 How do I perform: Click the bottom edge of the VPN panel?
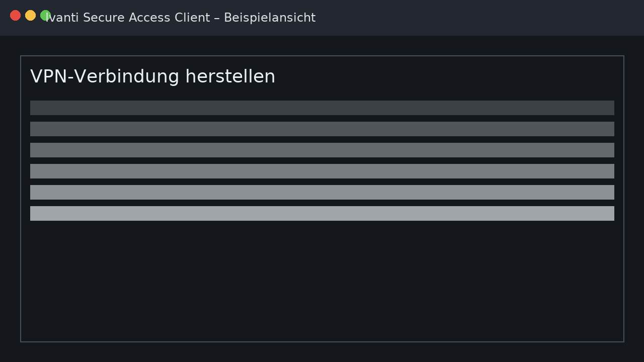pos(322,341)
